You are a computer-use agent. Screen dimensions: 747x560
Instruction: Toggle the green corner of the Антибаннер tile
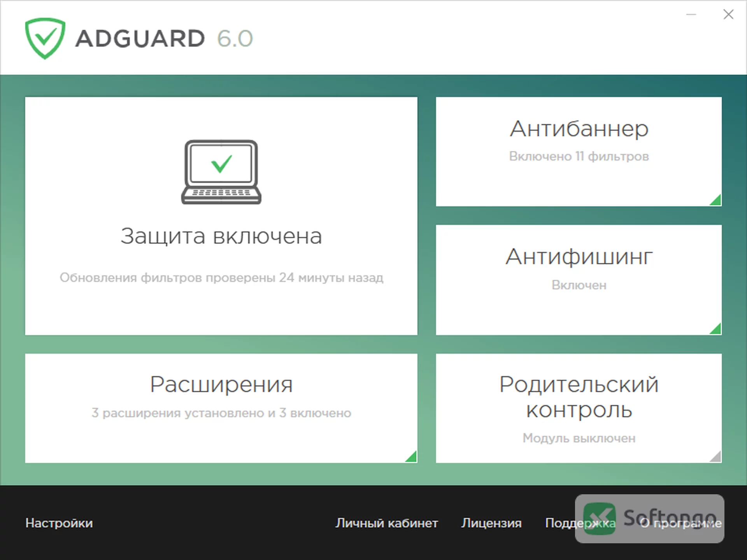click(x=716, y=201)
